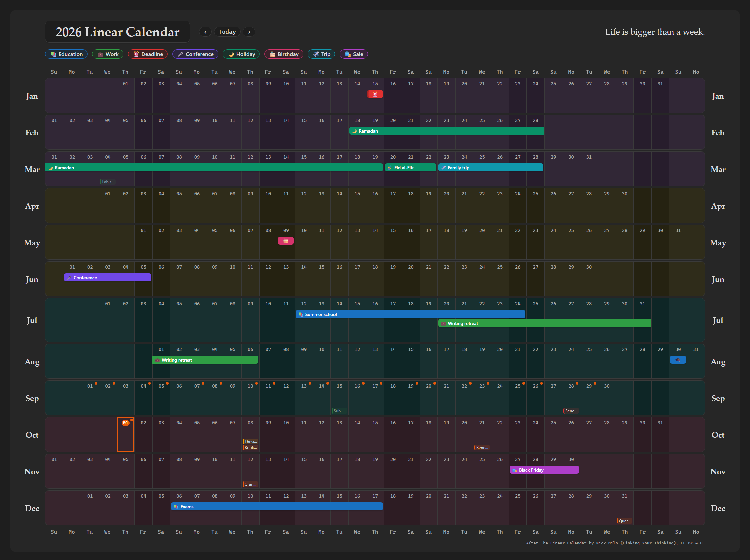Open the Conference event in June
This screenshot has height=560, width=750.
coord(108,278)
